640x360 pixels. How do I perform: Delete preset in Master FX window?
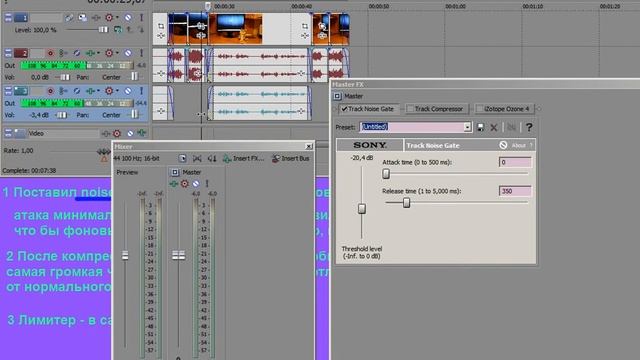494,127
